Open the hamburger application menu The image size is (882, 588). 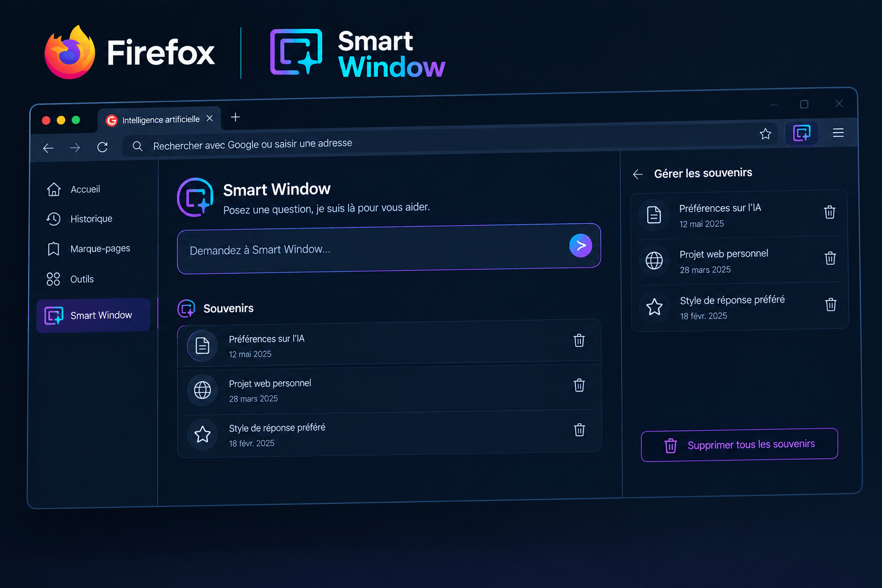[x=838, y=133]
